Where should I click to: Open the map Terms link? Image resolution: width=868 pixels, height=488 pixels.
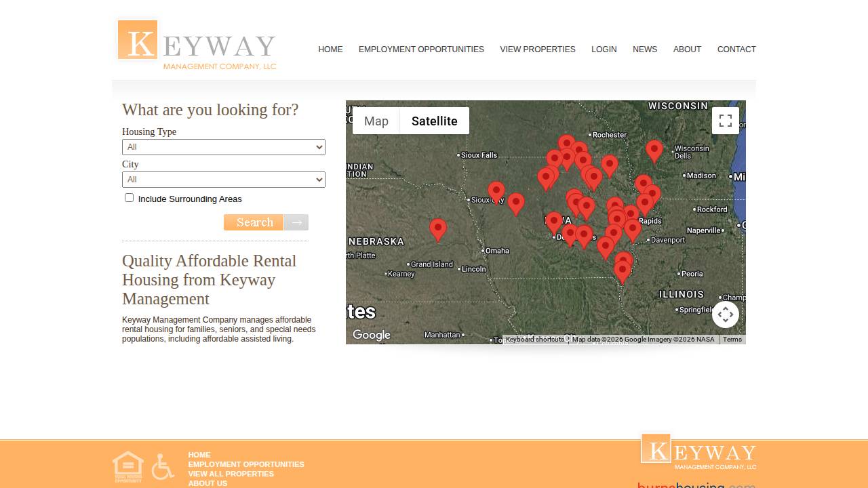[x=732, y=340]
